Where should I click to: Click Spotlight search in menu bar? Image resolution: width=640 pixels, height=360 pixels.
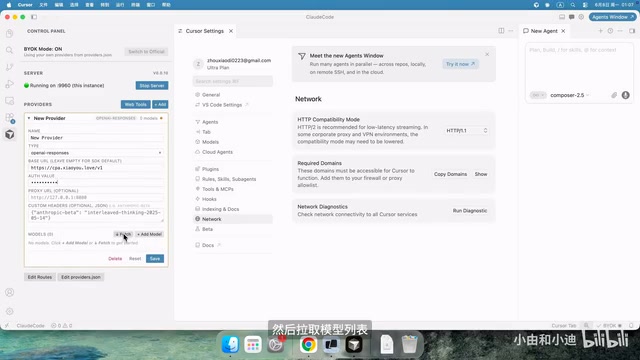click(573, 5)
